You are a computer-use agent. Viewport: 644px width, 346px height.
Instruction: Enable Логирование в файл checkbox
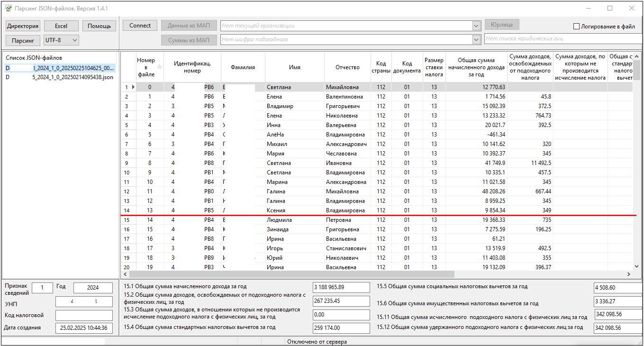tap(577, 27)
